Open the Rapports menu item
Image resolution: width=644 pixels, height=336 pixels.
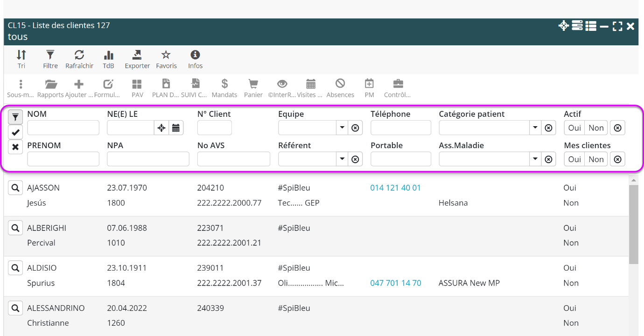[50, 88]
